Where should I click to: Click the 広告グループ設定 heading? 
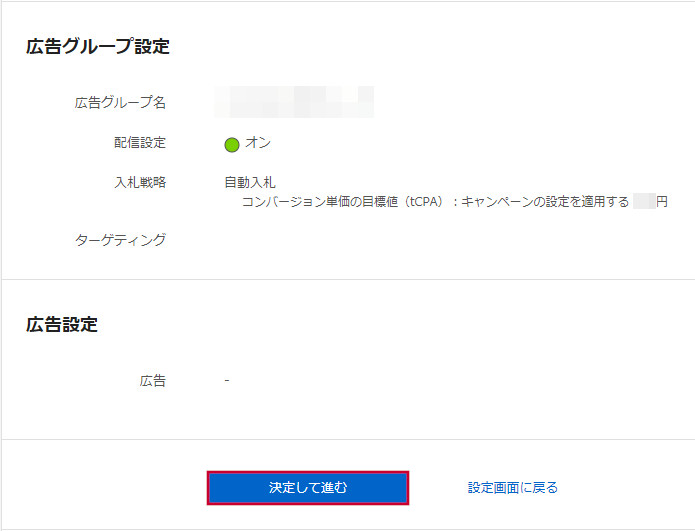coord(98,47)
